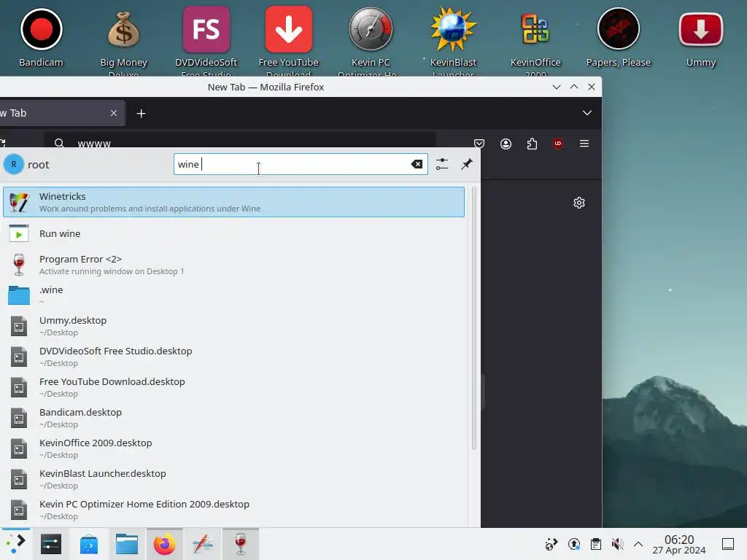Open the .wine folder result
Image resolution: width=747 pixels, height=560 pixels.
(x=233, y=295)
